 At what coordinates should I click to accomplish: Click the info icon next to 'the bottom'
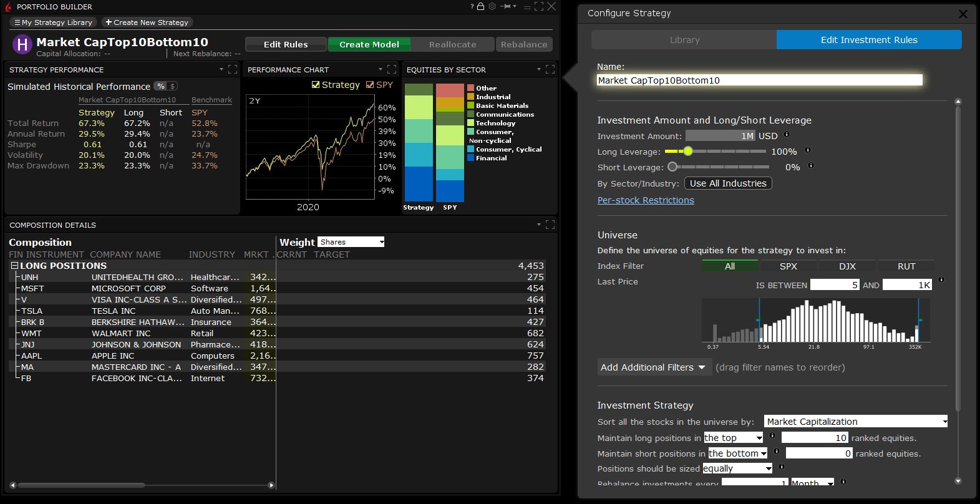777,451
